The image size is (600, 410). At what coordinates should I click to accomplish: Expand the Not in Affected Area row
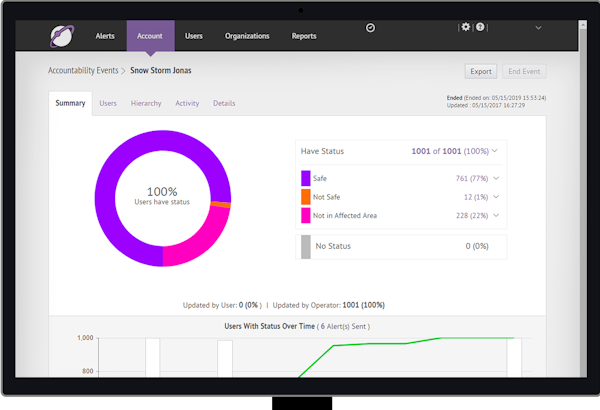(496, 215)
